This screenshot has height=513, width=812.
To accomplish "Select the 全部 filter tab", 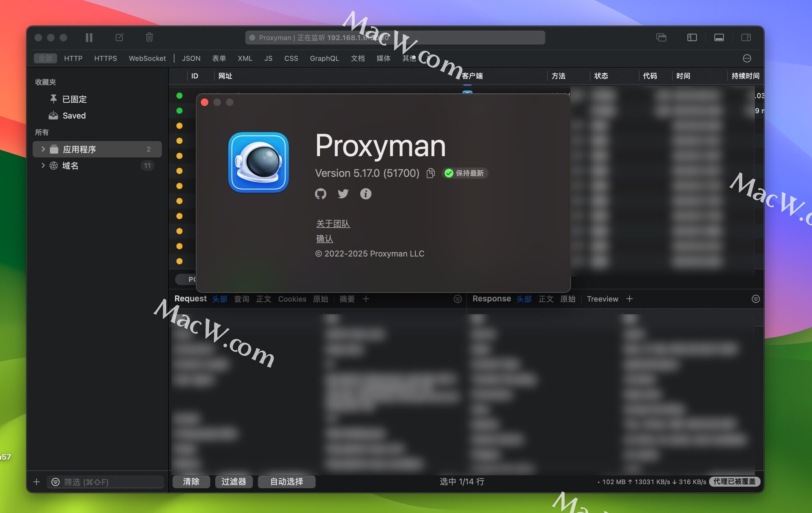I will [x=45, y=58].
